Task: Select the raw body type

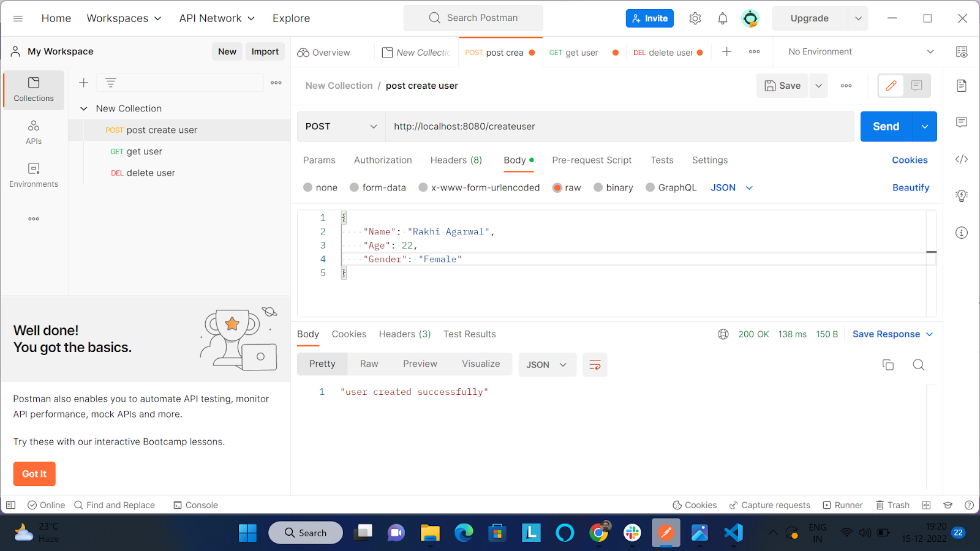Action: click(567, 187)
